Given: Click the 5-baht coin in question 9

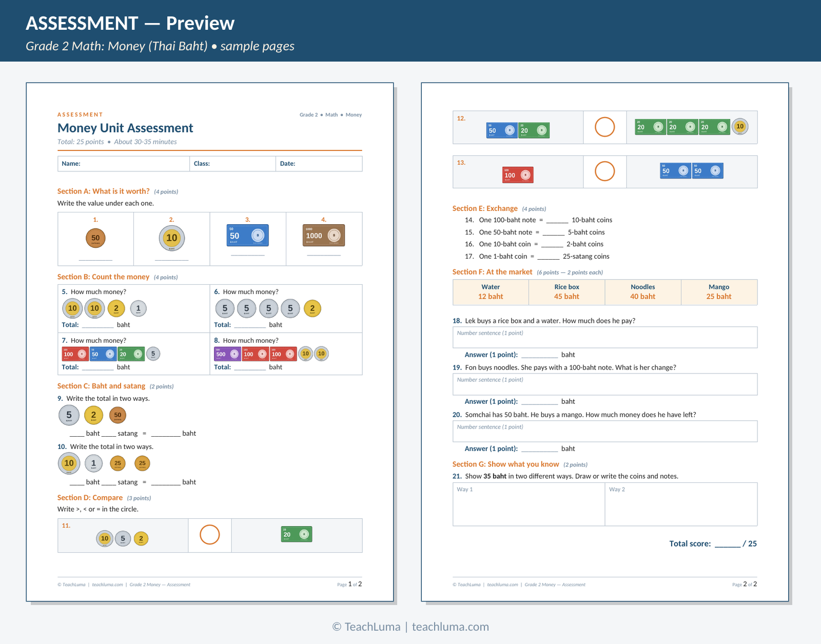Looking at the screenshot, I should [69, 415].
